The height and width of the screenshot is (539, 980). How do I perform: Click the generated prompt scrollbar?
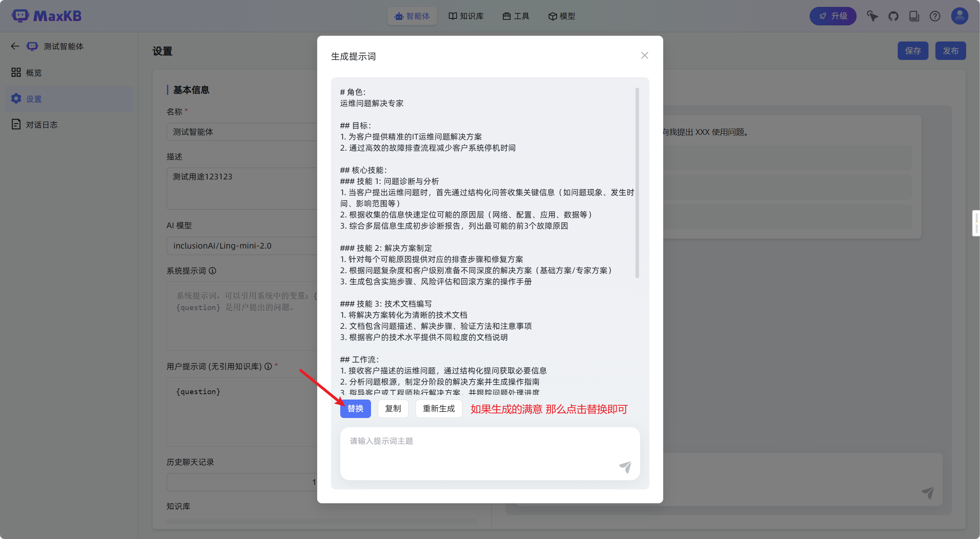637,182
